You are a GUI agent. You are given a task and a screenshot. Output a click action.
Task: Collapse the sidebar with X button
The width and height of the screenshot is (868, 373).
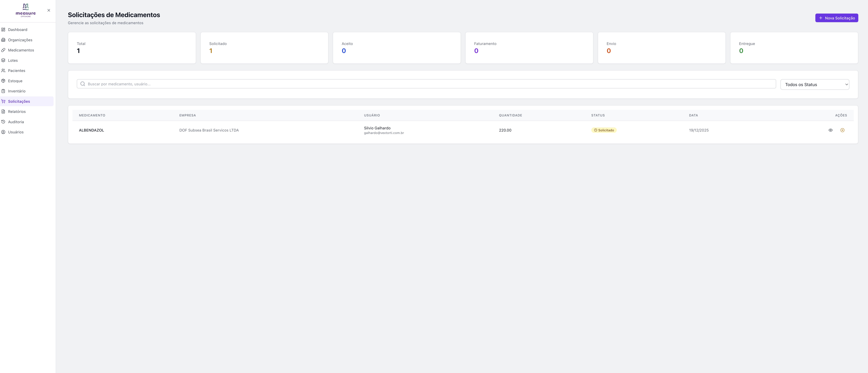[49, 10]
